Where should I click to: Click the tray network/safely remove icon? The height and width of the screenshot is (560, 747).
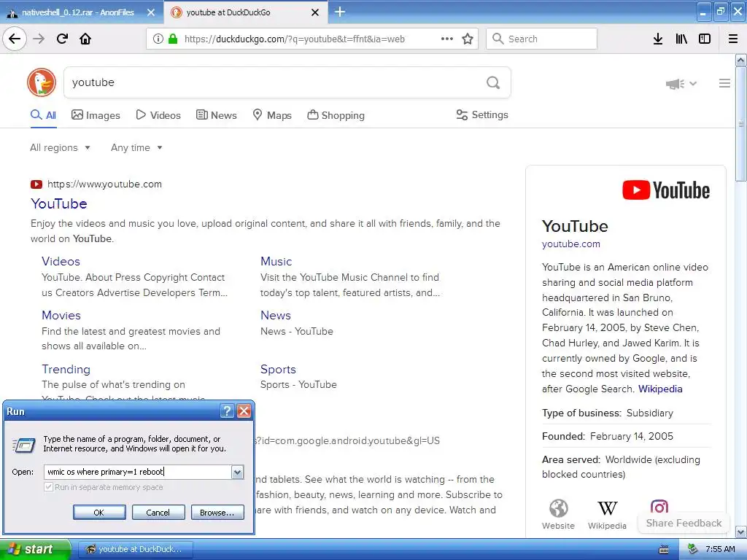tap(693, 549)
